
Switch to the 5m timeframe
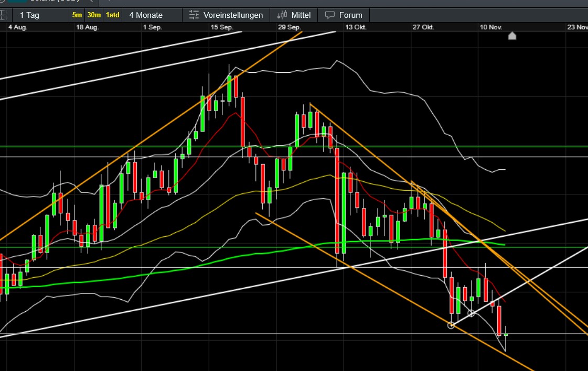click(x=77, y=15)
